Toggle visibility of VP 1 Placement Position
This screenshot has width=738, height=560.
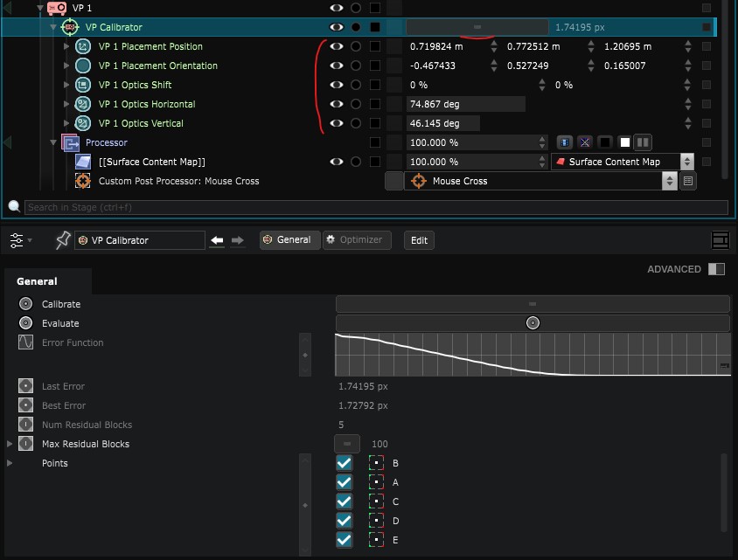(x=336, y=46)
